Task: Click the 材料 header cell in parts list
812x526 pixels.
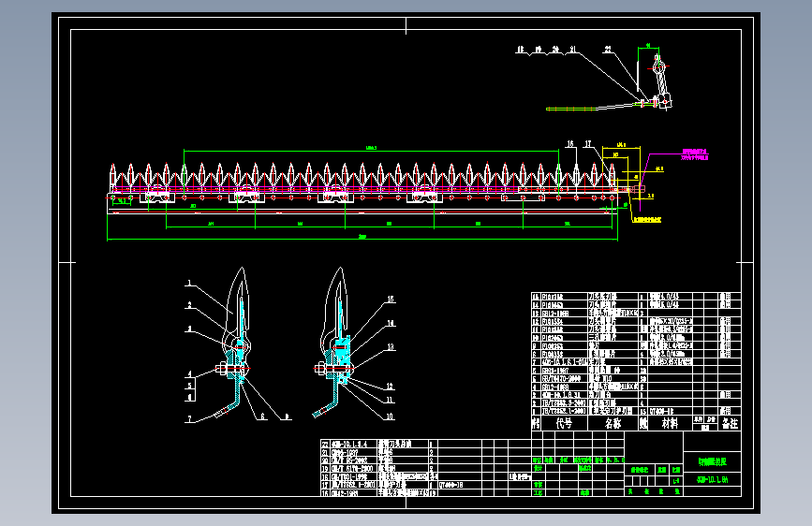Action: [x=670, y=423]
